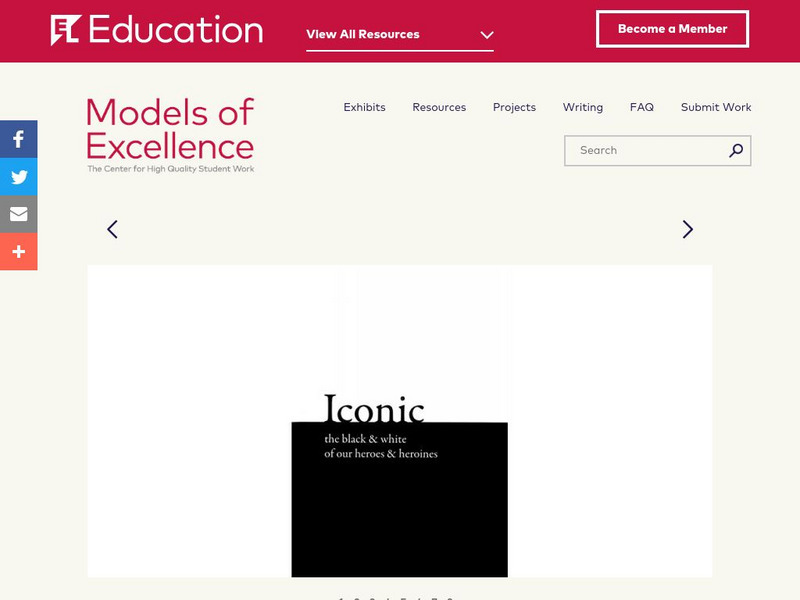Viewport: 800px width, 600px height.
Task: Open the Models of Excellence home logo
Action: pyautogui.click(x=170, y=129)
